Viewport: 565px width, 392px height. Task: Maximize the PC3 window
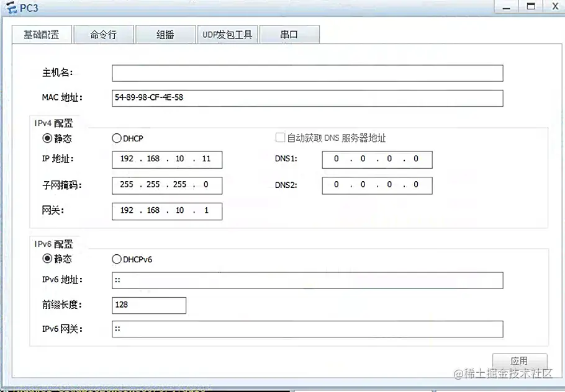pos(531,6)
